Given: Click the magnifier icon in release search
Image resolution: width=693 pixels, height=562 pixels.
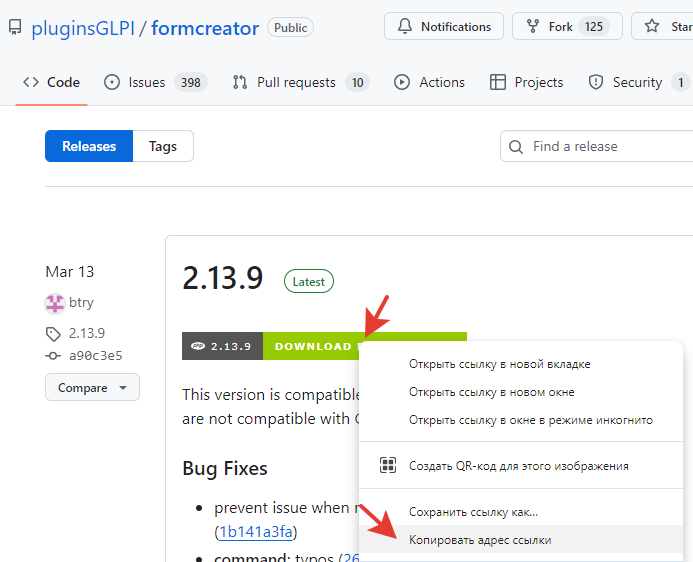Looking at the screenshot, I should coord(516,146).
